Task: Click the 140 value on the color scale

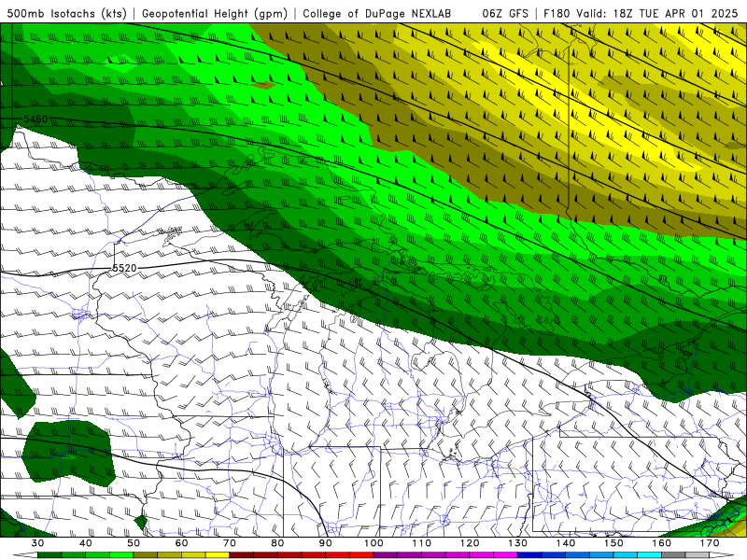Action: pyautogui.click(x=566, y=543)
